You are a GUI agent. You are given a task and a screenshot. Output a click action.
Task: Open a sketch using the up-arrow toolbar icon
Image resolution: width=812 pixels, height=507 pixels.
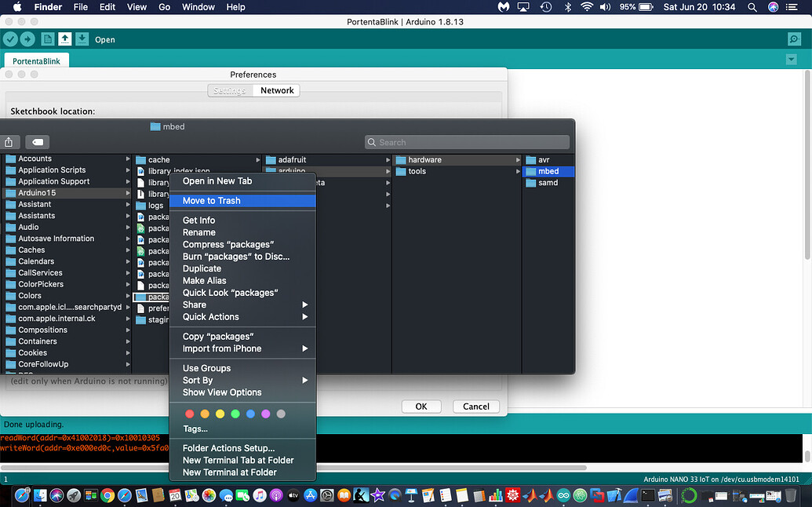65,38
